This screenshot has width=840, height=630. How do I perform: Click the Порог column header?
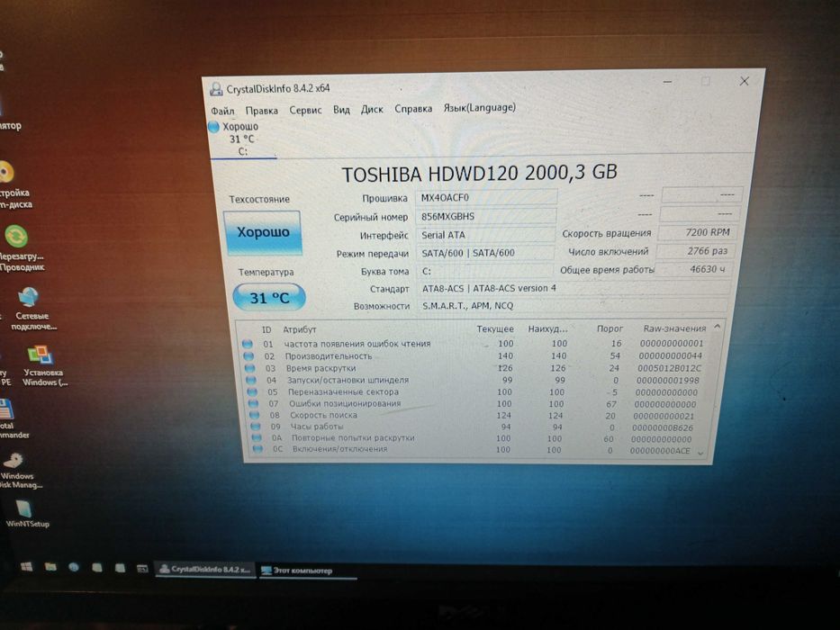(x=610, y=328)
